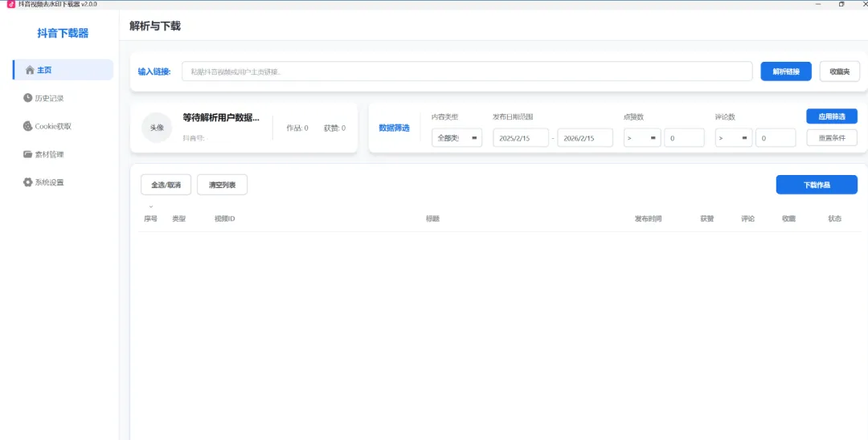Click the 头像 avatar placeholder
Viewport: 868px width, 440px height.
click(157, 128)
